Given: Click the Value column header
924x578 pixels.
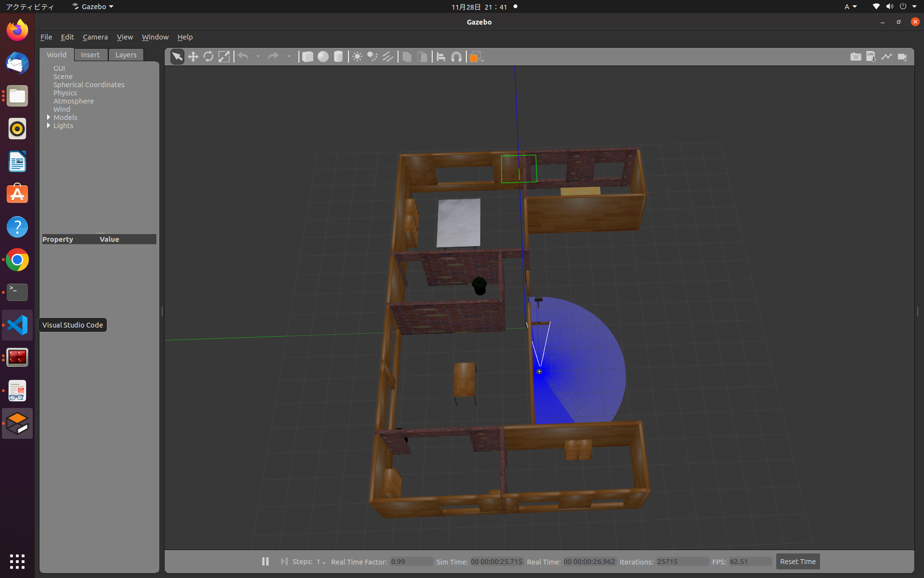Looking at the screenshot, I should pyautogui.click(x=109, y=239).
